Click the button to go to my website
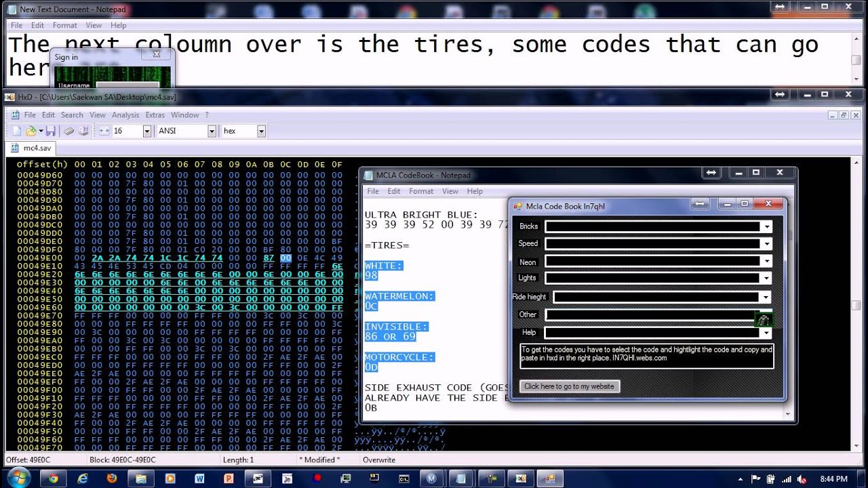The width and height of the screenshot is (868, 488). click(570, 386)
